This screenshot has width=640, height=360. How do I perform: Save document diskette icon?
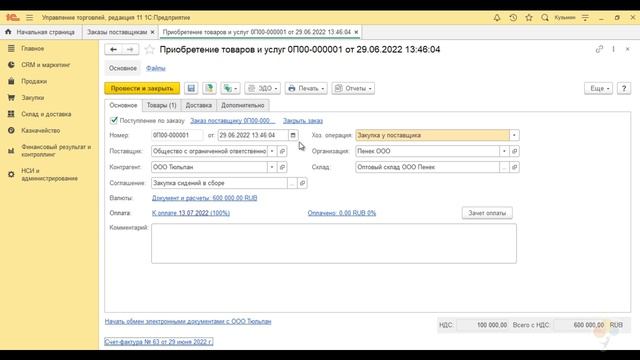point(191,89)
